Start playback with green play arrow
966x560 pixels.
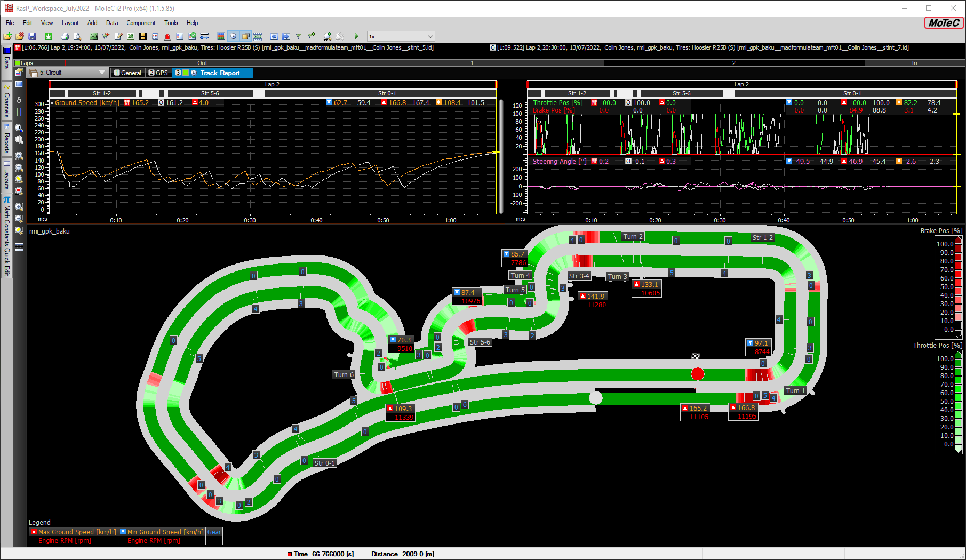(356, 36)
